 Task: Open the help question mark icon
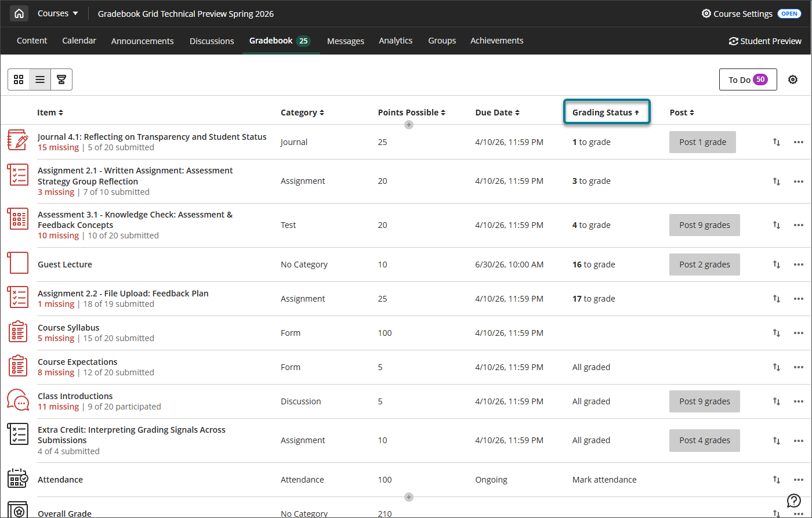click(x=793, y=501)
